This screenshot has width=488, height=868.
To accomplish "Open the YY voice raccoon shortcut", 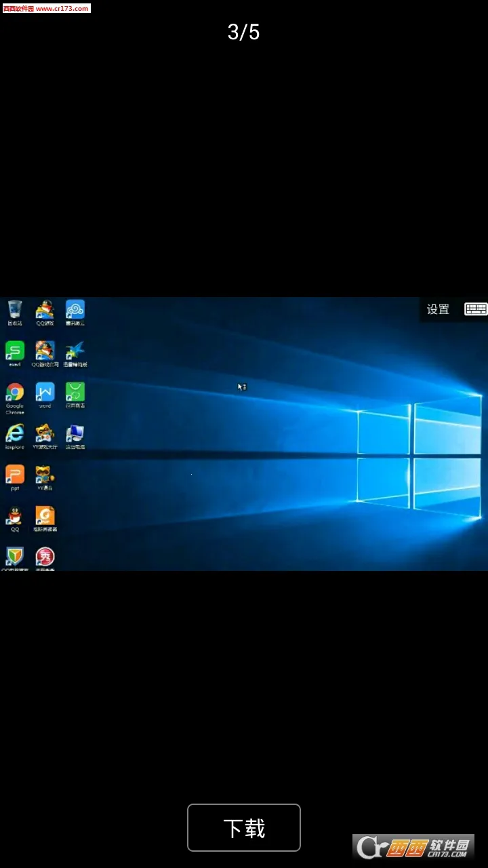I will [45, 475].
